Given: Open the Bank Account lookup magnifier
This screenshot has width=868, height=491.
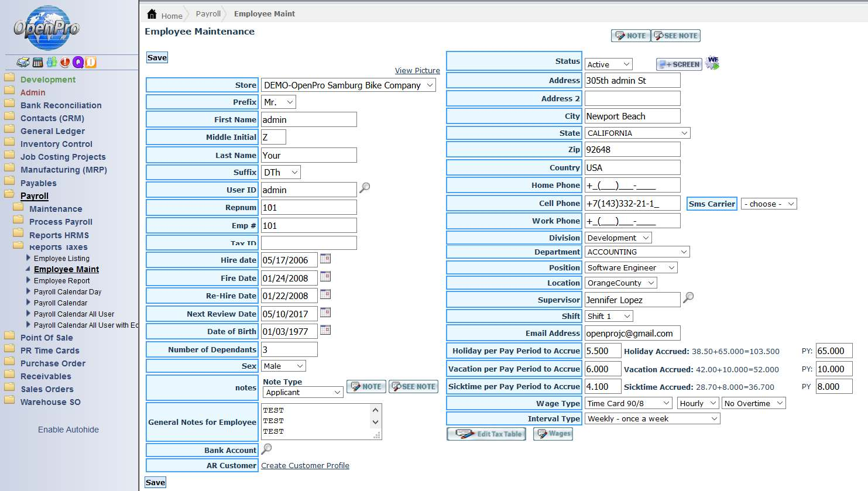Looking at the screenshot, I should [x=266, y=449].
